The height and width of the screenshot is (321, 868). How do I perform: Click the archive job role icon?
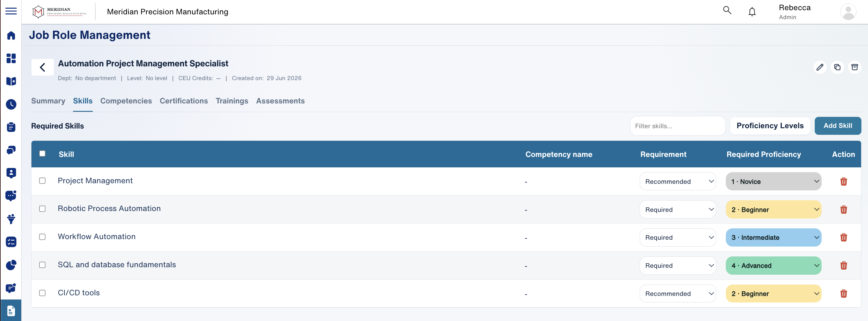tap(855, 67)
